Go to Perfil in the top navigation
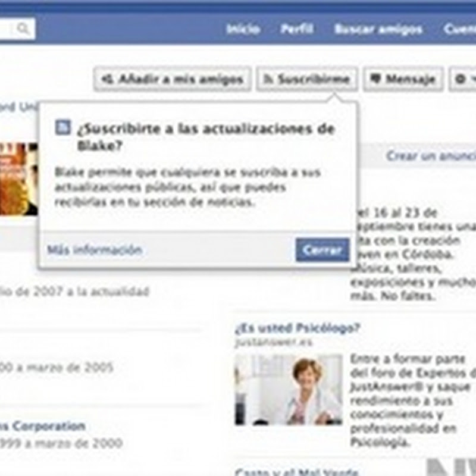The height and width of the screenshot is (476, 476). click(296, 29)
